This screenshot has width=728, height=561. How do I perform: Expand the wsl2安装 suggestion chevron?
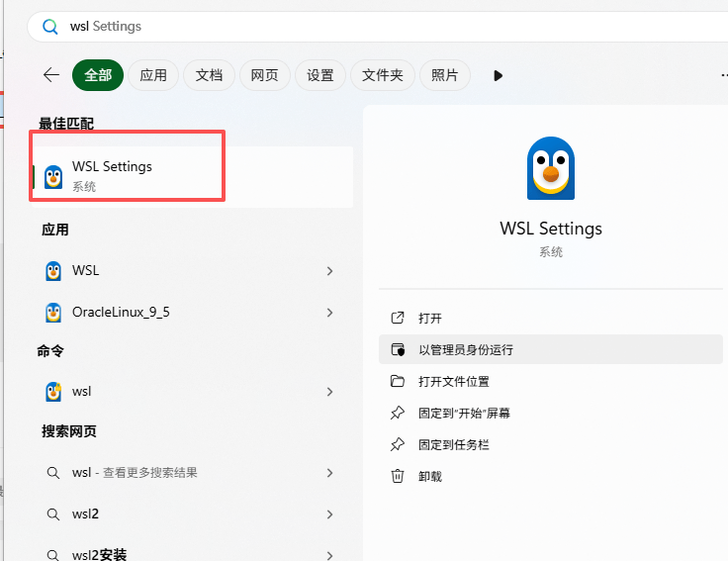pos(329,555)
